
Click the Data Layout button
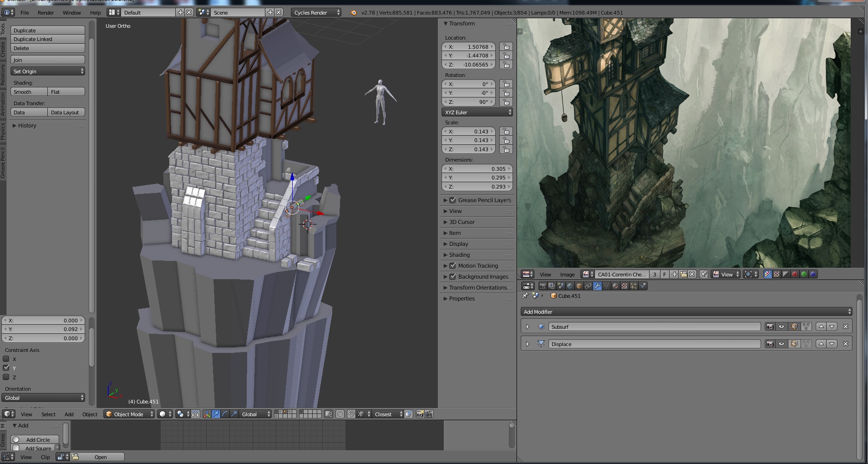(x=66, y=112)
